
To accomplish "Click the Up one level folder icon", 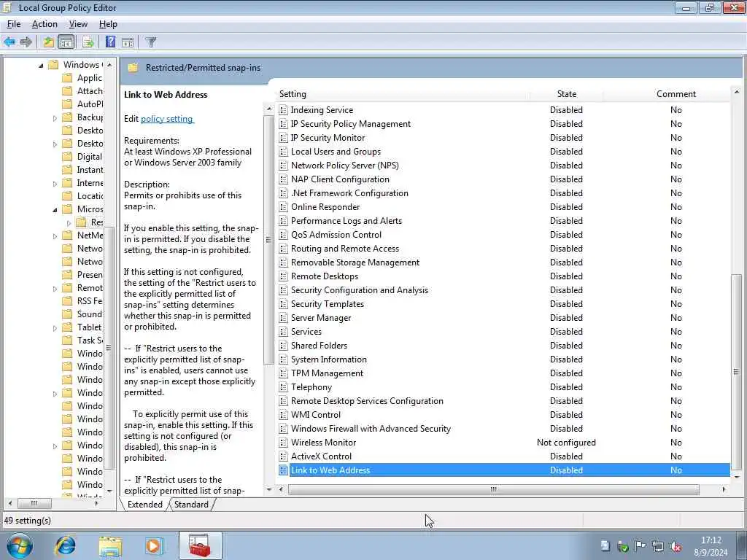I will pos(49,42).
